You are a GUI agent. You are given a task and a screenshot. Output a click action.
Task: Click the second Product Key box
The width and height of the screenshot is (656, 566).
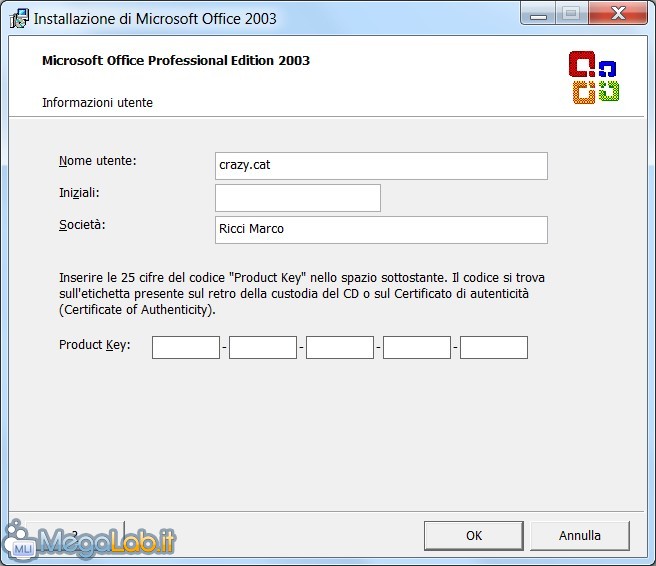coord(263,347)
